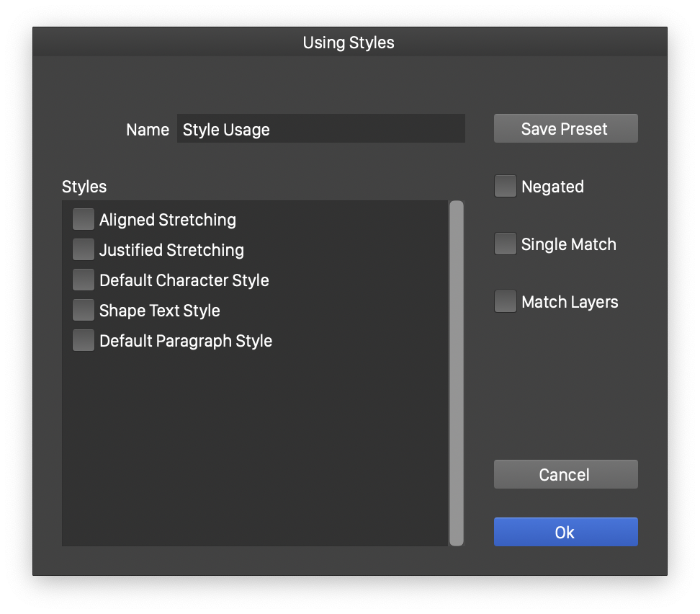Click the Name label beside the text field
The image size is (700, 614).
coord(148,130)
